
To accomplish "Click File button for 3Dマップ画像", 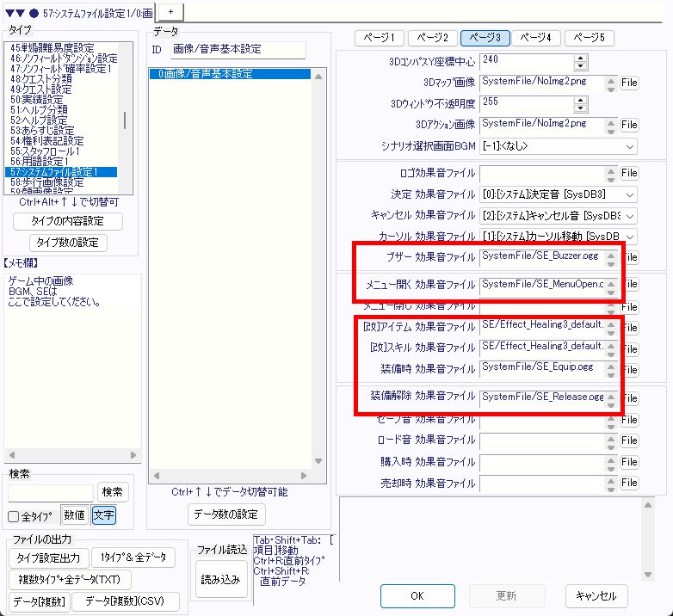I will click(630, 83).
